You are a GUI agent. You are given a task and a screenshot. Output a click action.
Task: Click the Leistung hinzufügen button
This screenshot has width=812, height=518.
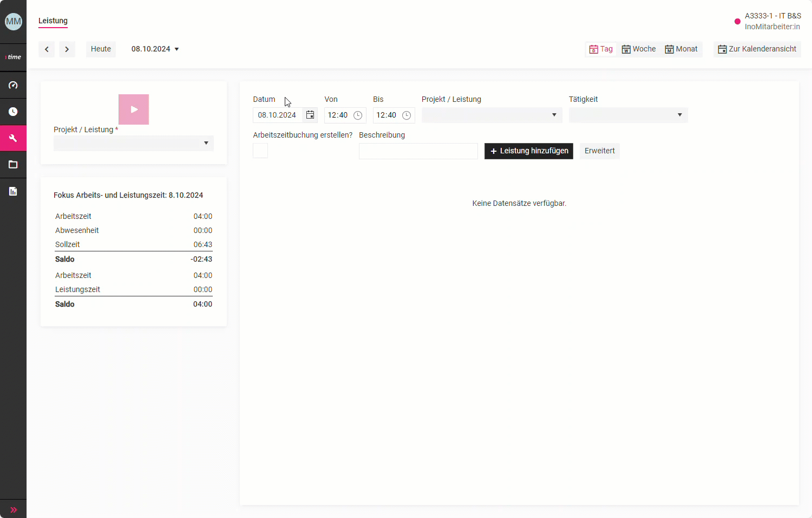(528, 151)
